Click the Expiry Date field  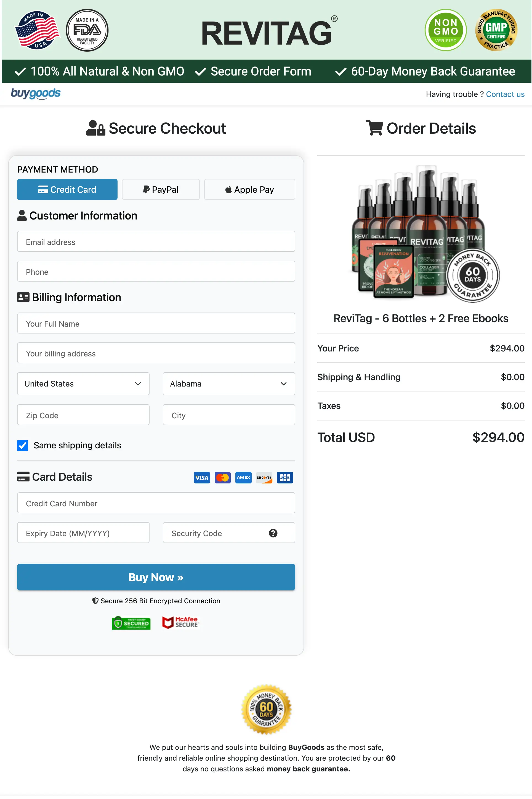point(83,533)
